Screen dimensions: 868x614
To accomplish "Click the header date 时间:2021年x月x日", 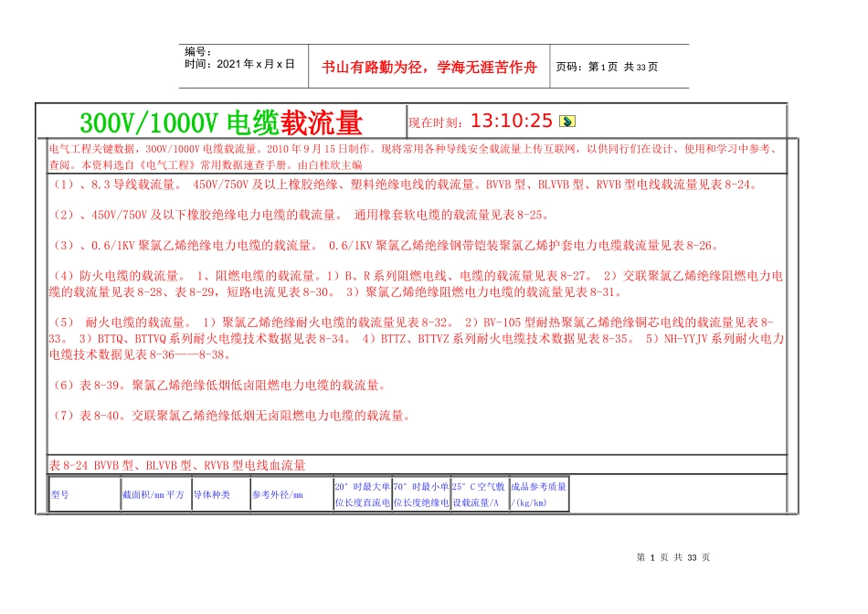I will click(x=239, y=64).
